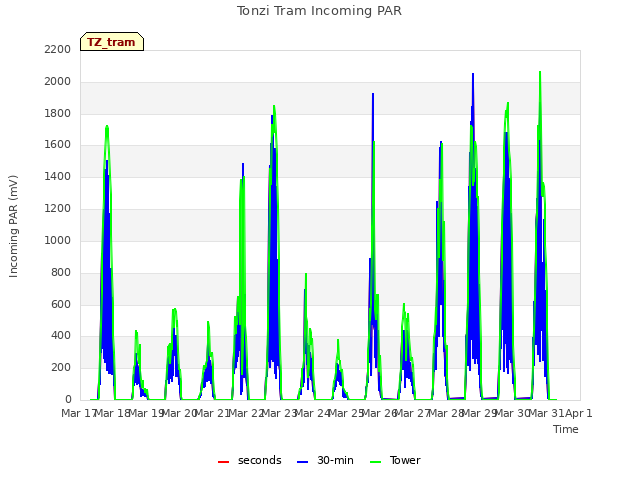Click the red seconds legend color marker
The image size is (640, 480).
[x=223, y=462]
